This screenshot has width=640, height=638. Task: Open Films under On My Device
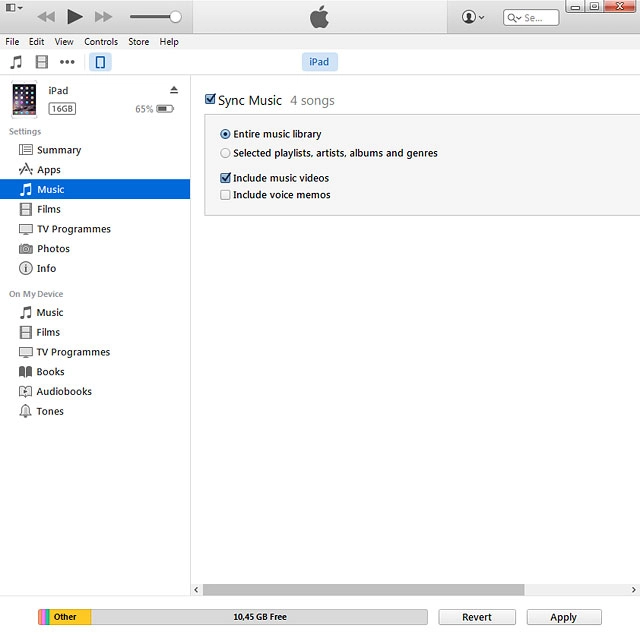(x=95, y=332)
